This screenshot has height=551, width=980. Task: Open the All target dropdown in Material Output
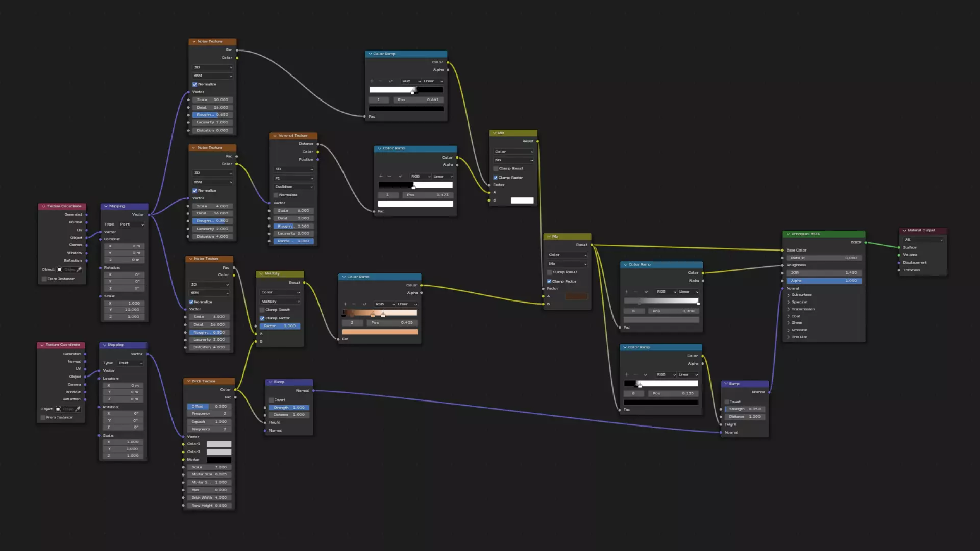click(x=924, y=240)
